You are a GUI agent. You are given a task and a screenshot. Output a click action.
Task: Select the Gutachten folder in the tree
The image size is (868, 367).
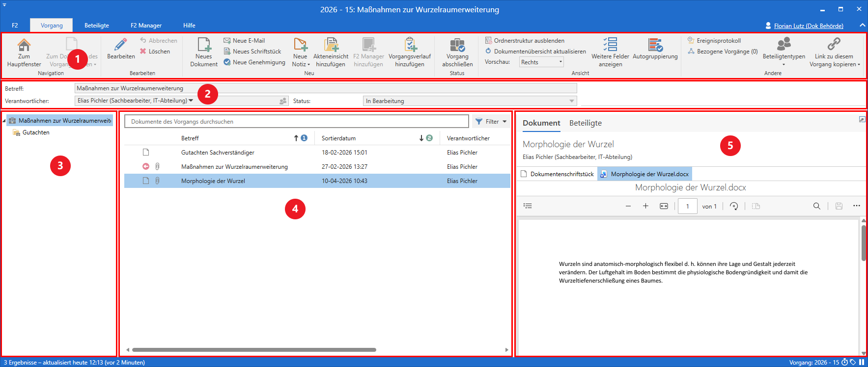36,132
